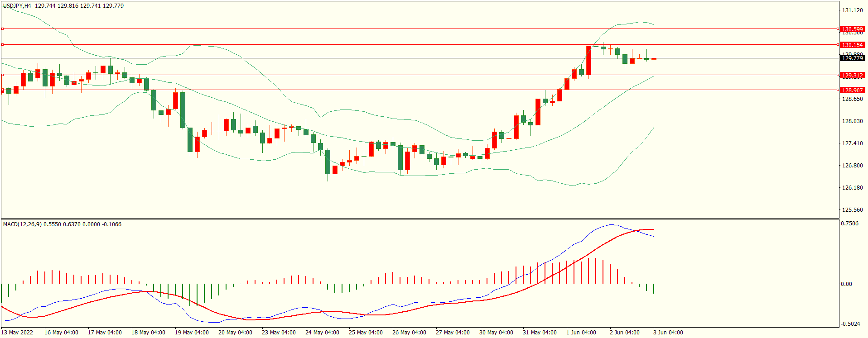Image resolution: width=868 pixels, height=338 pixels.
Task: Select the black current price 129.779 label
Action: coord(852,58)
